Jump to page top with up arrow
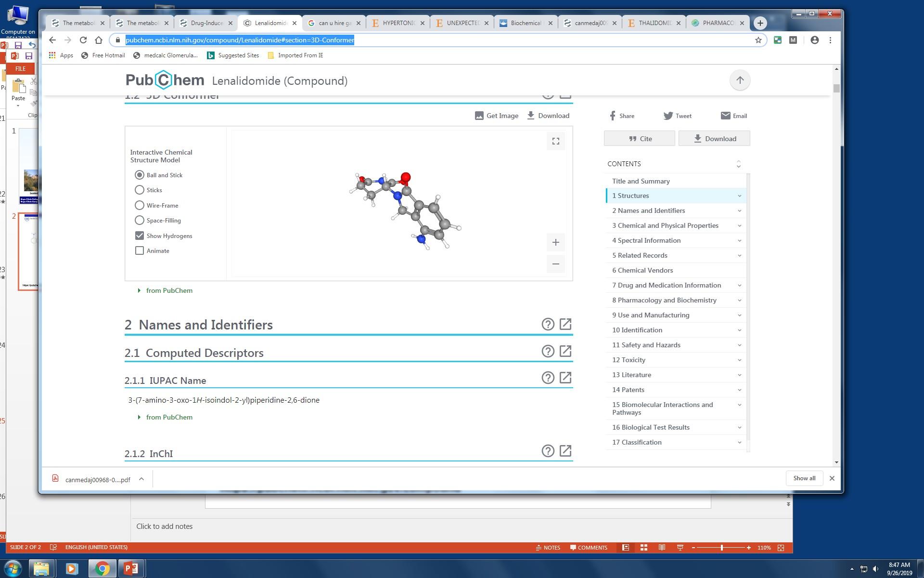Viewport: 924px width, 578px height. pos(740,80)
